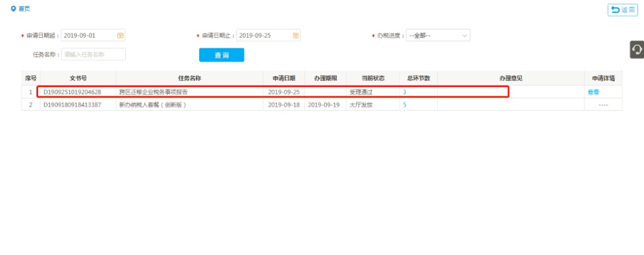This screenshot has height=255, width=644.
Task: Open the headset customer service icon
Action: tap(637, 50)
